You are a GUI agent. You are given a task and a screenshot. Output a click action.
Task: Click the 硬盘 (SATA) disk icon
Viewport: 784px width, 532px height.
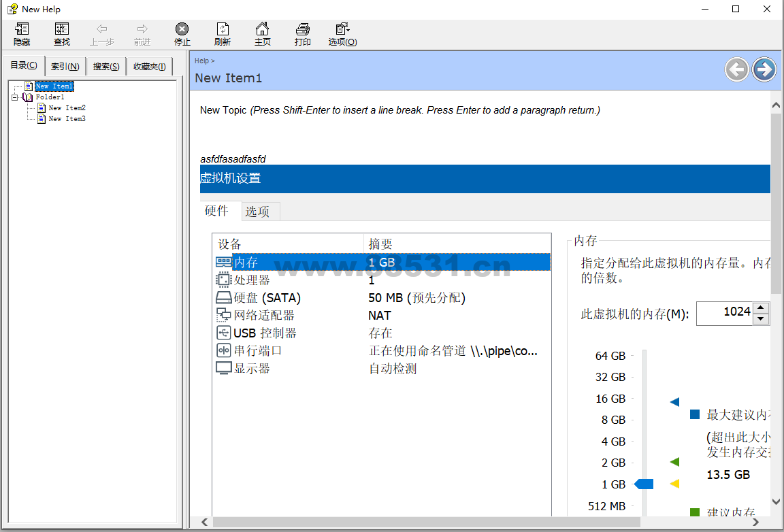click(223, 297)
